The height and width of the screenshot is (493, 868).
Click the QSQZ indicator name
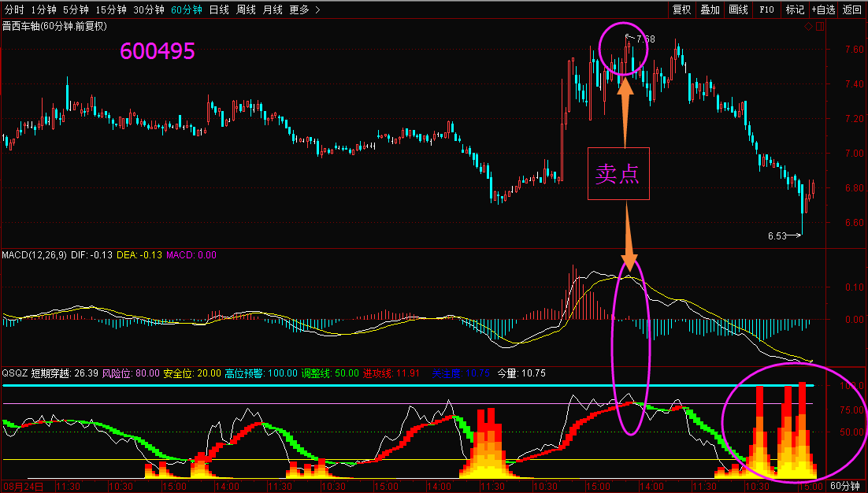point(15,373)
